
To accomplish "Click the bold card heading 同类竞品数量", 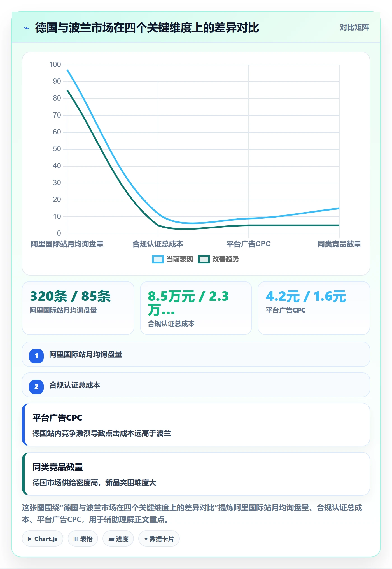I will (x=58, y=467).
